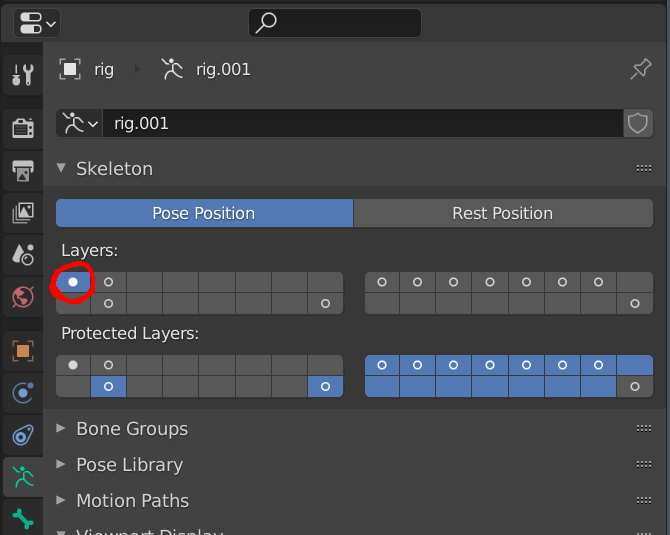Click the Skeleton panel drag grip icon

644,168
